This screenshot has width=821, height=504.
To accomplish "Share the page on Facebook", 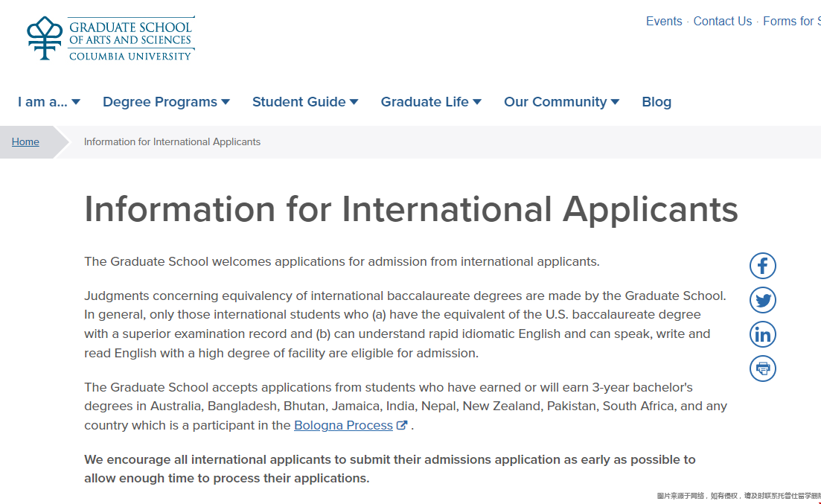I will click(762, 267).
